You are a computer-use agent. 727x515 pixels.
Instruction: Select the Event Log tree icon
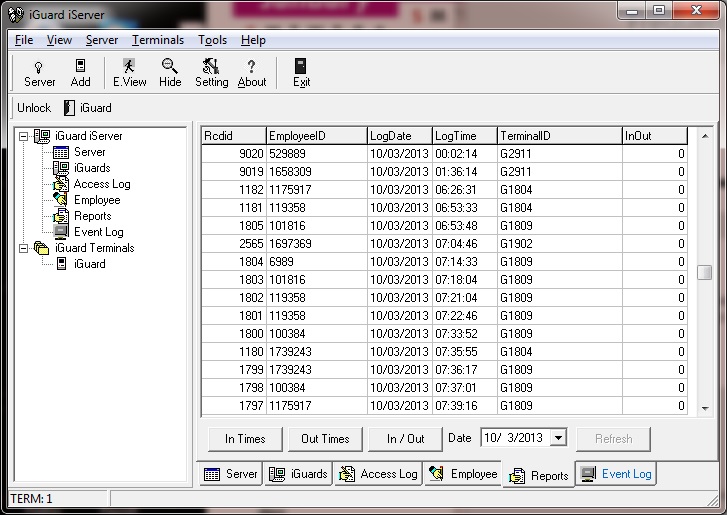61,232
